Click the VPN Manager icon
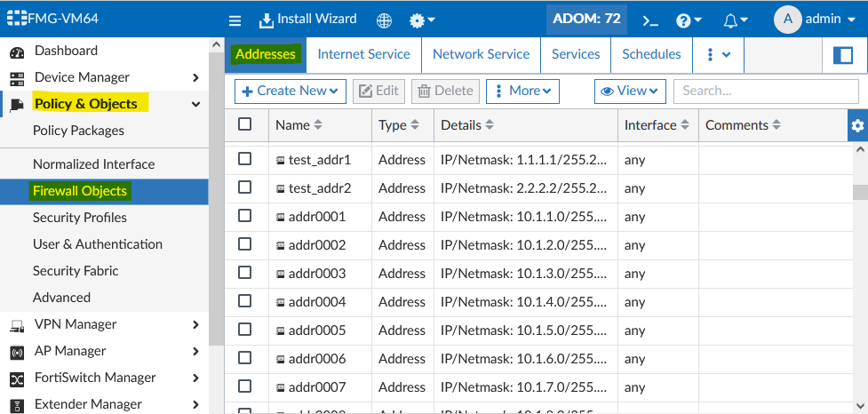The width and height of the screenshot is (868, 414). pos(17,327)
